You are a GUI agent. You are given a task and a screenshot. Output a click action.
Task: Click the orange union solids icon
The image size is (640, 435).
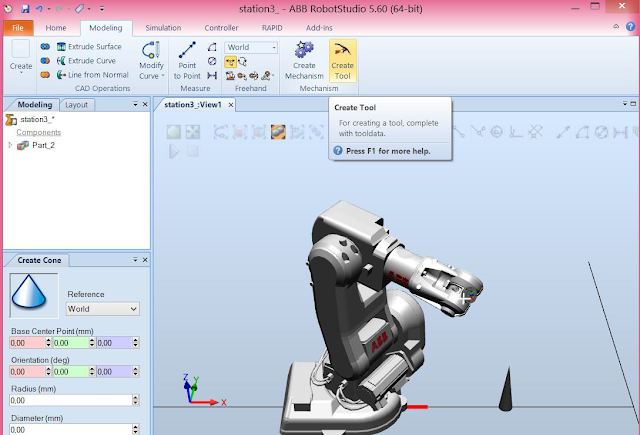pos(45,75)
